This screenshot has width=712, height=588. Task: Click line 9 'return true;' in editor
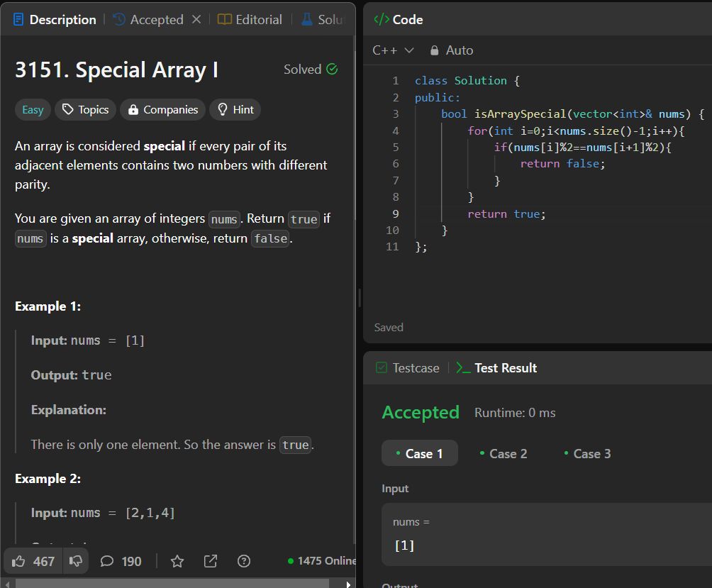506,214
